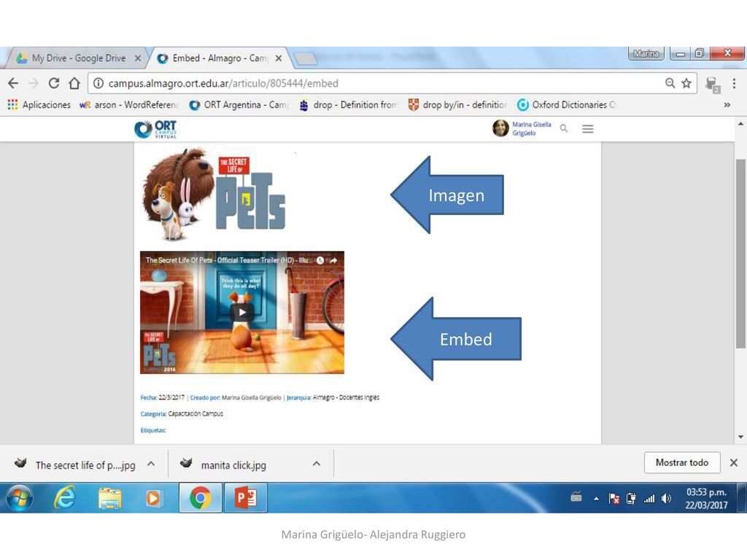This screenshot has height=560, width=747.
Task: Open the media player taskbar icon
Action: pos(153,498)
